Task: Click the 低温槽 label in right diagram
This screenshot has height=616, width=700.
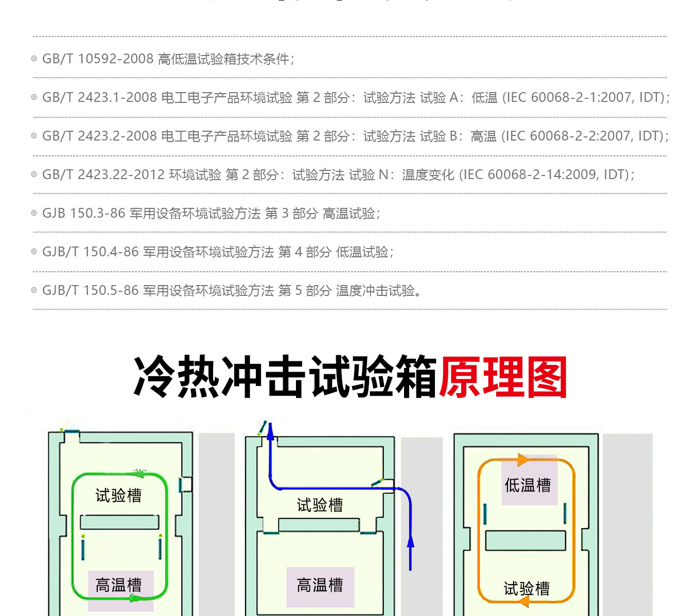Action: (x=528, y=485)
